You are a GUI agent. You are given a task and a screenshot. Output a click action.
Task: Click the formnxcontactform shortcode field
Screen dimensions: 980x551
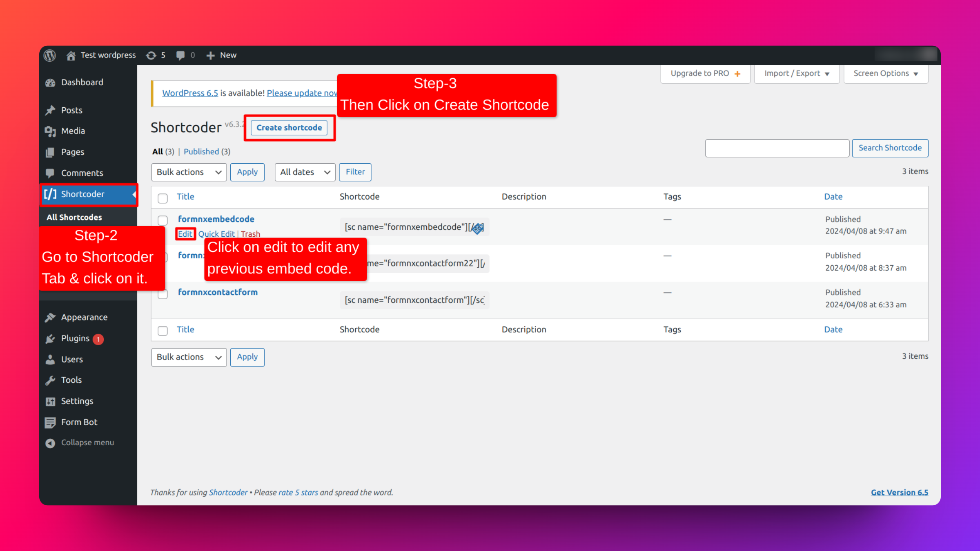click(414, 300)
